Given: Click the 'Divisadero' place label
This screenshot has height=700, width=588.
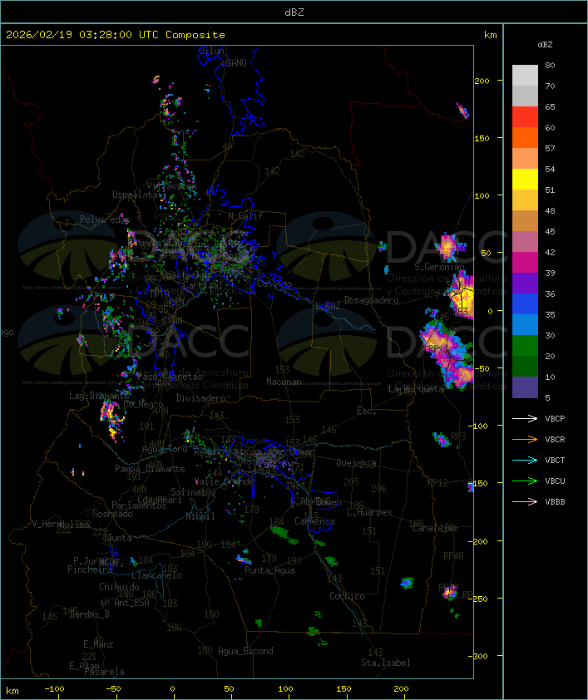Looking at the screenshot, I should coord(200,397).
